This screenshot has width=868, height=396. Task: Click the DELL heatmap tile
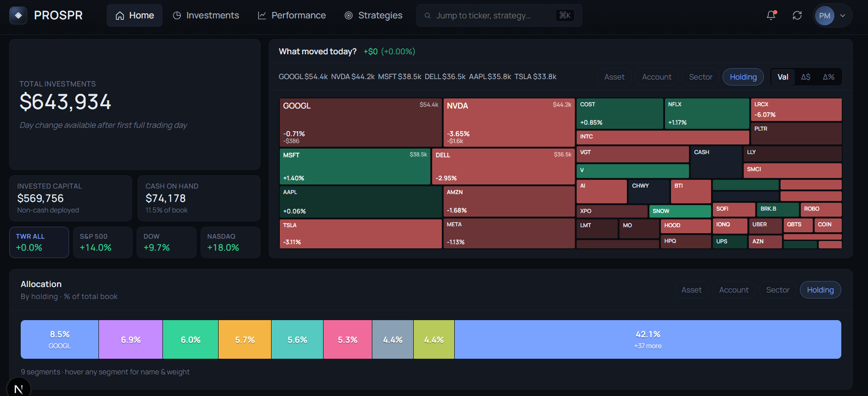[x=503, y=166]
